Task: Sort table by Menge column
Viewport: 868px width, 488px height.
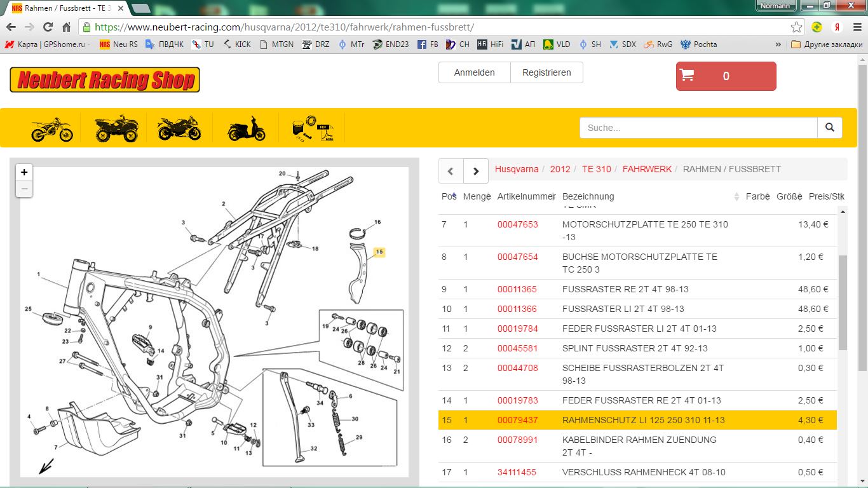Action: [x=477, y=196]
